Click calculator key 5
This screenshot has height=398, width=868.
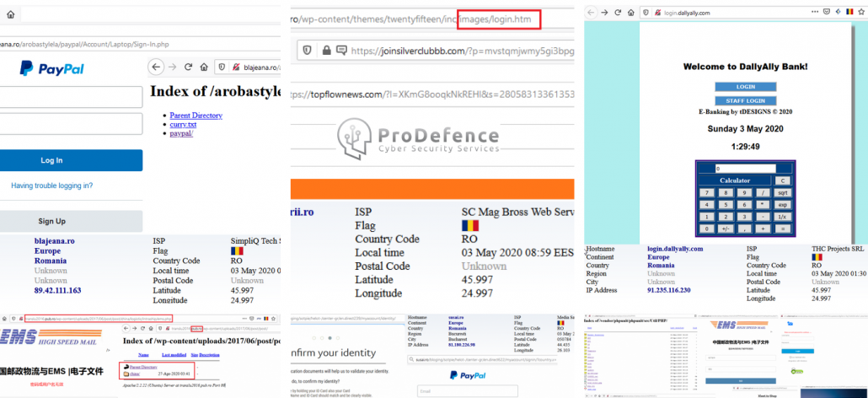(726, 205)
